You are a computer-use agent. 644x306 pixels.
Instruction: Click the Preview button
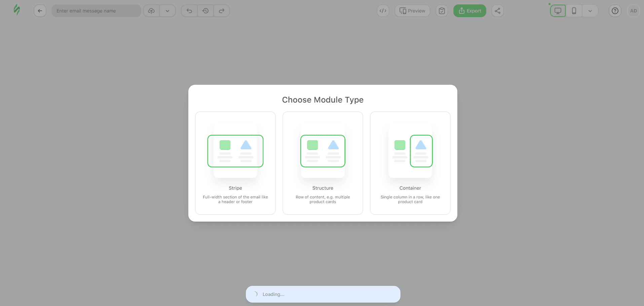click(412, 11)
